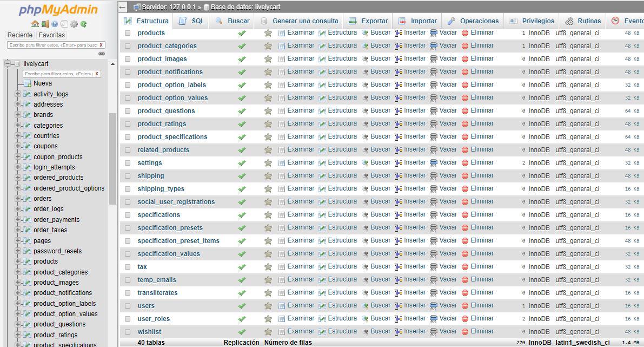Open the social_user_registrations table link
This screenshot has height=347, width=644.
[x=176, y=202]
